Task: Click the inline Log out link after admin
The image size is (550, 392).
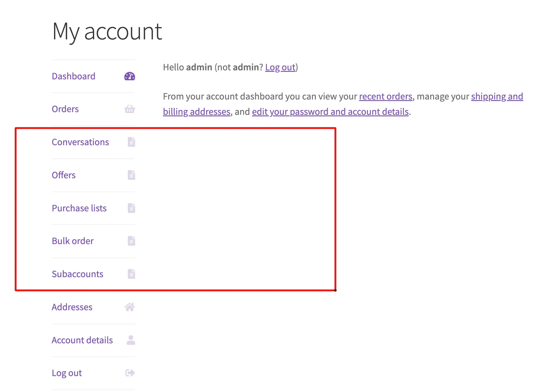Action: click(280, 67)
